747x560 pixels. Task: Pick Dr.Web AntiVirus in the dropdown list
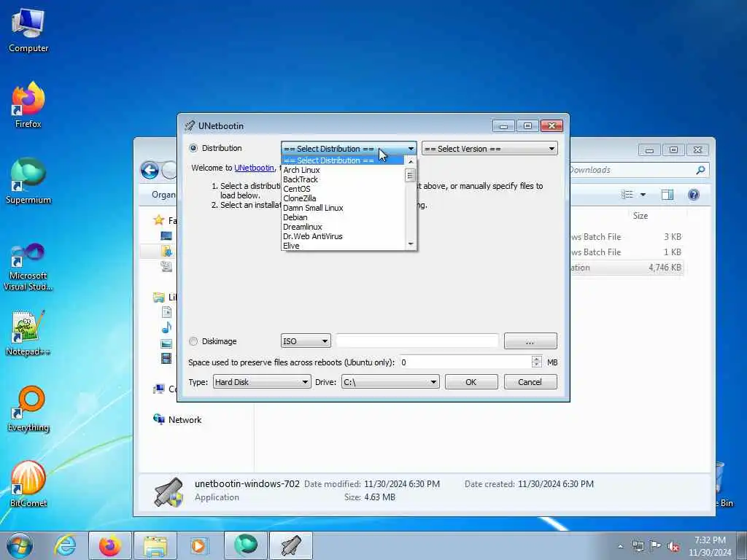coord(343,237)
